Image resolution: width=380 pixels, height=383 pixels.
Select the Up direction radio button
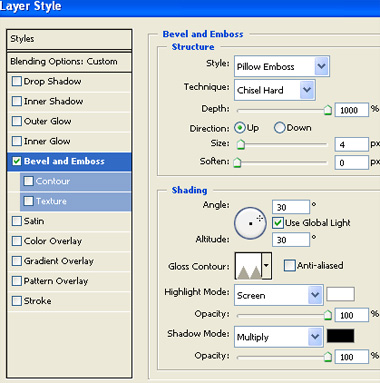(240, 128)
